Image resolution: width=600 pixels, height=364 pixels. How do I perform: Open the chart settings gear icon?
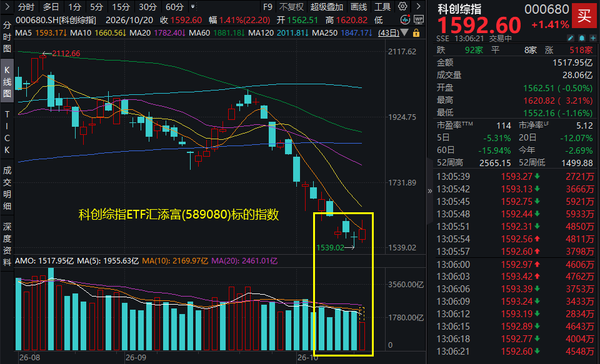402,6
